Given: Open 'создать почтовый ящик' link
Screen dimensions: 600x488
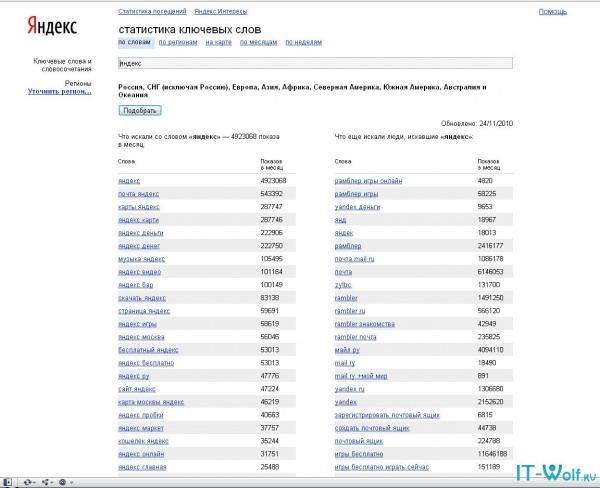Looking at the screenshot, I should [372, 428].
